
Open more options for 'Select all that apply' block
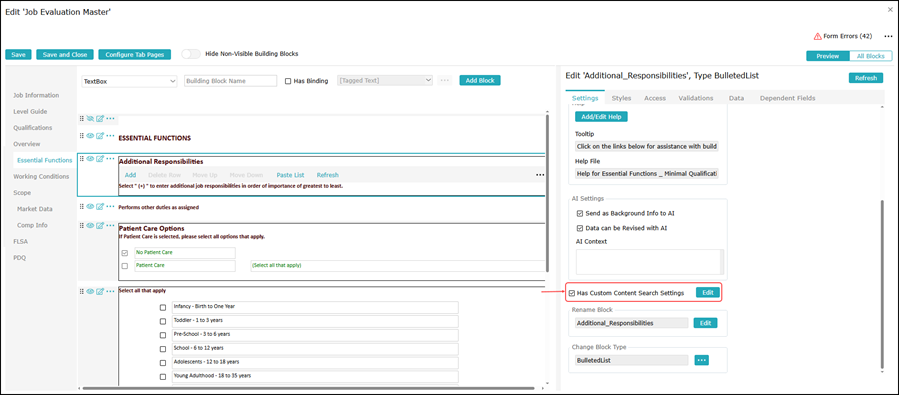pyautogui.click(x=110, y=291)
